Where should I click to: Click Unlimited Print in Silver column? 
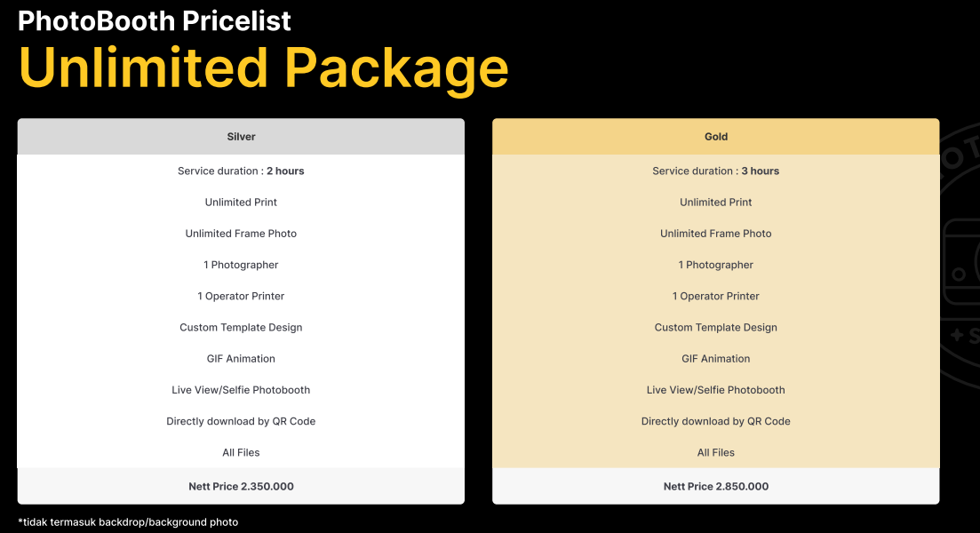(x=241, y=202)
